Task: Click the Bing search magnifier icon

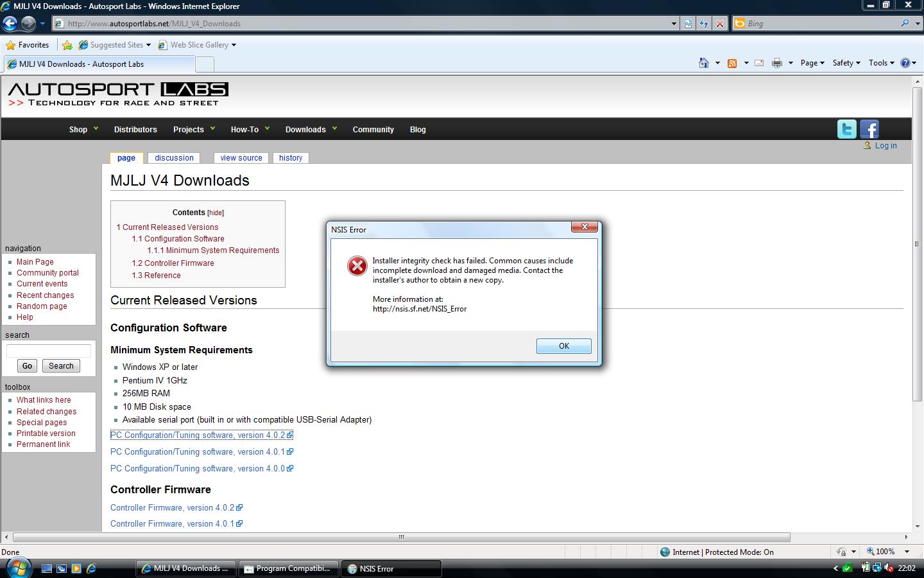Action: [x=905, y=23]
